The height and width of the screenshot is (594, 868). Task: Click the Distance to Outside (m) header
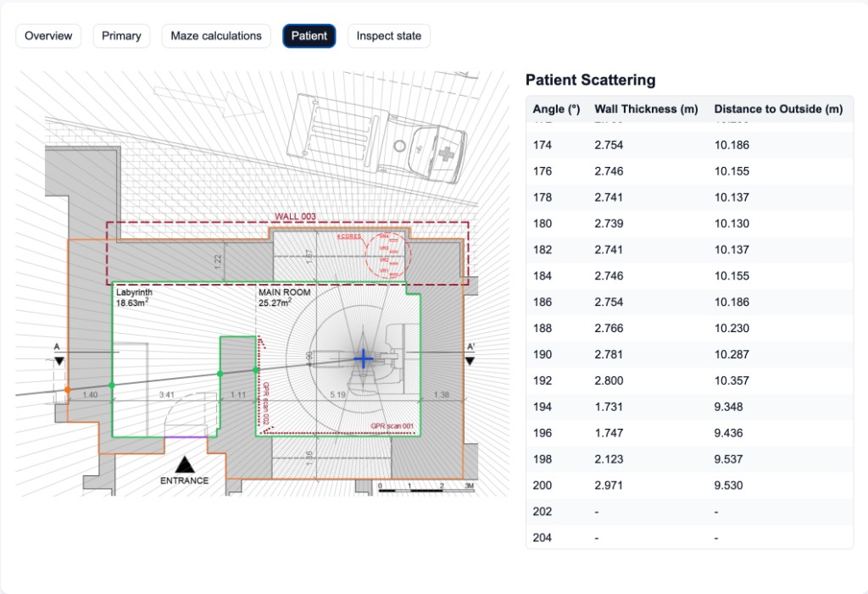click(x=778, y=109)
